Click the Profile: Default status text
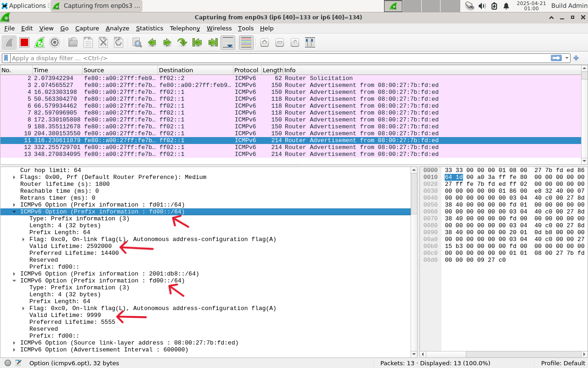 tap(563, 363)
